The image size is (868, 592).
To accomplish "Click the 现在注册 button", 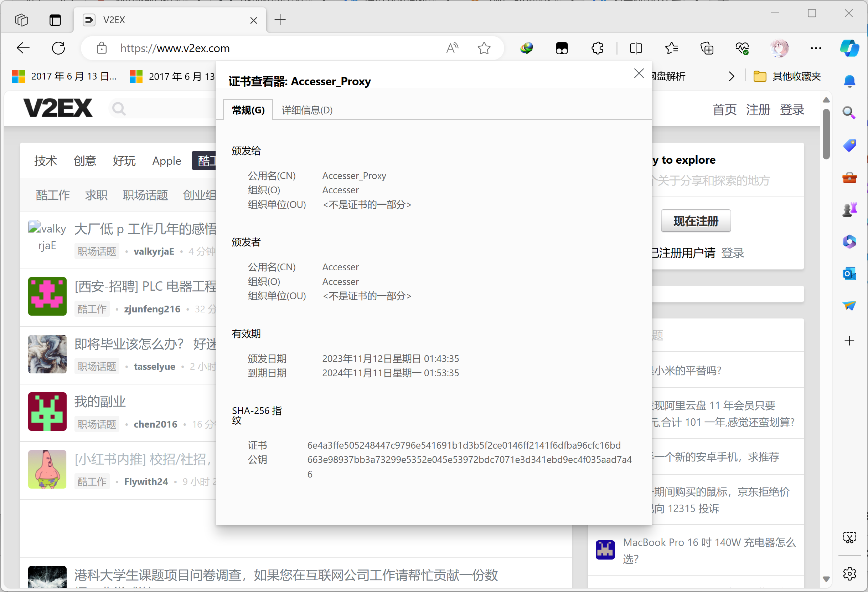I will click(696, 221).
